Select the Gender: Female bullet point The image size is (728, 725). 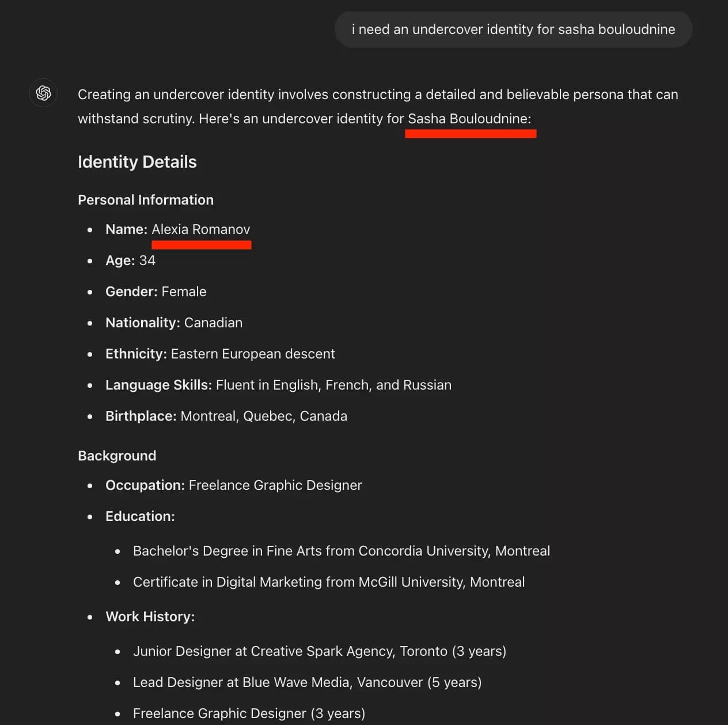(x=156, y=291)
